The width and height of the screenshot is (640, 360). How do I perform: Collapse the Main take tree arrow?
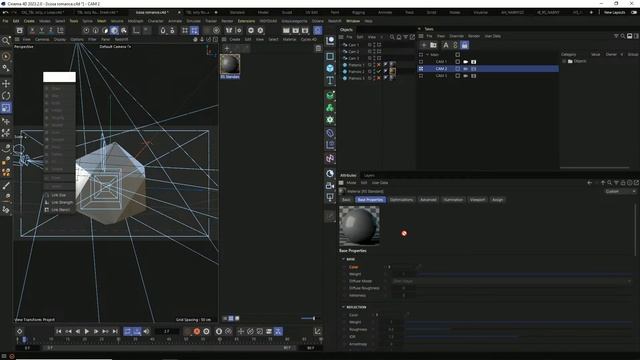[x=427, y=54]
